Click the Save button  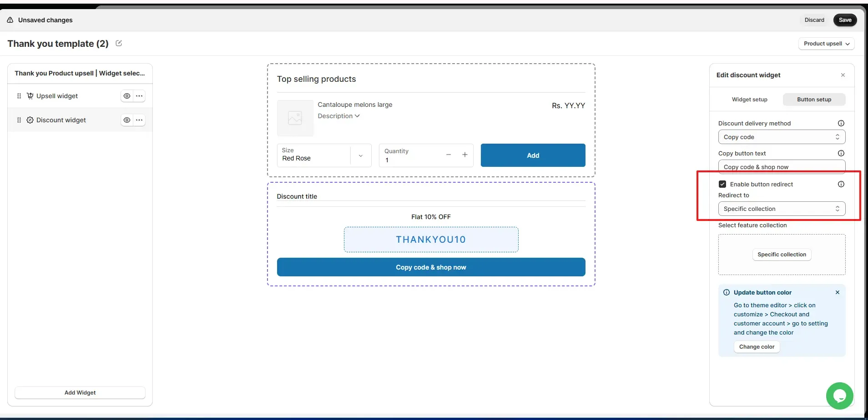(x=845, y=20)
